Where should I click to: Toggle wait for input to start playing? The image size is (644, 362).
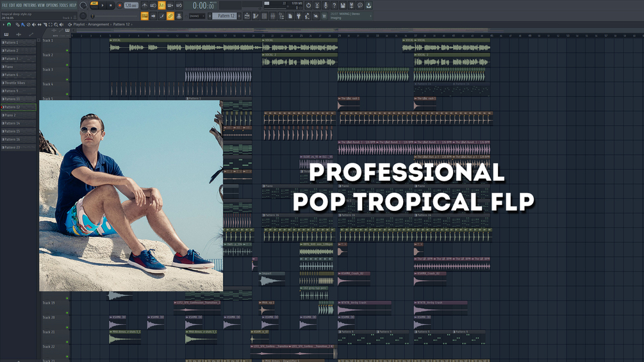[x=153, y=5]
